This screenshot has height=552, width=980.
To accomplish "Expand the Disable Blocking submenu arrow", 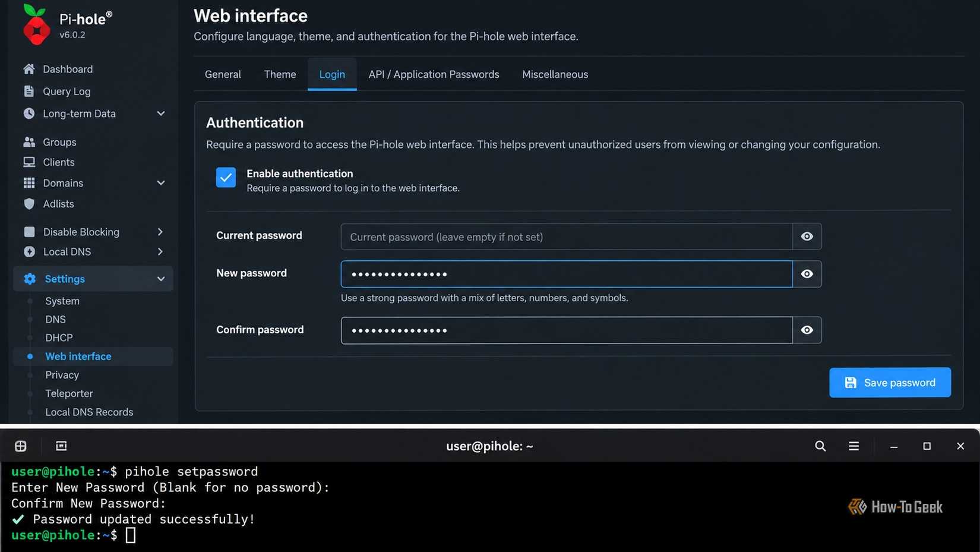I will pos(160,232).
